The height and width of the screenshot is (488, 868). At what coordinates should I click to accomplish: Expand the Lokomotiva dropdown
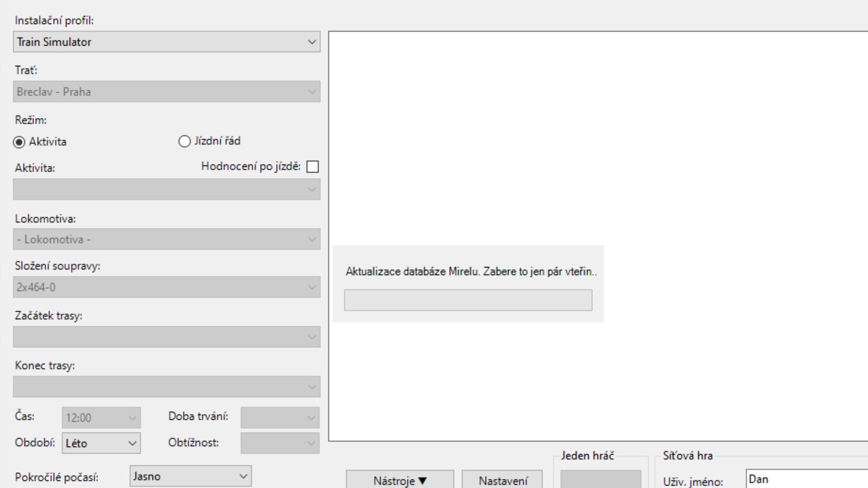tap(166, 239)
